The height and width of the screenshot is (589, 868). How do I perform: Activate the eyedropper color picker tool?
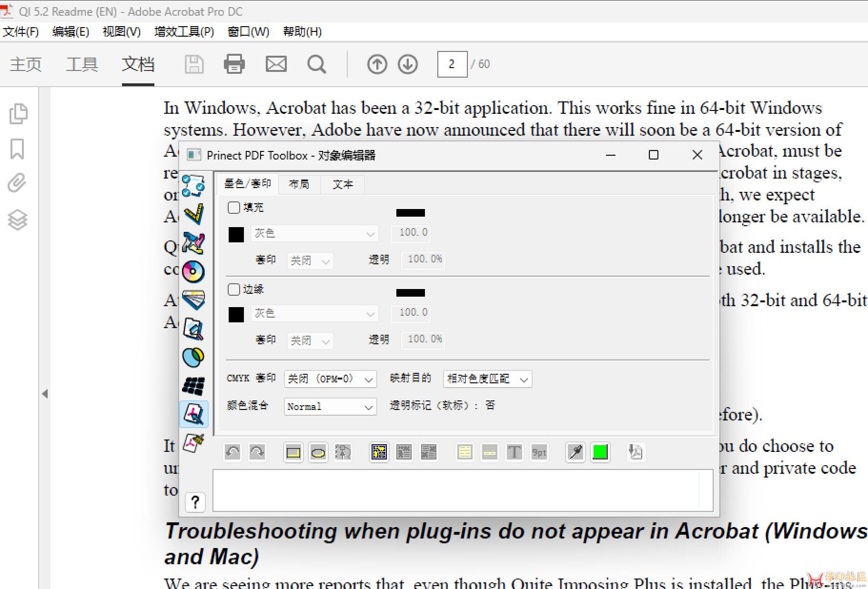[575, 452]
